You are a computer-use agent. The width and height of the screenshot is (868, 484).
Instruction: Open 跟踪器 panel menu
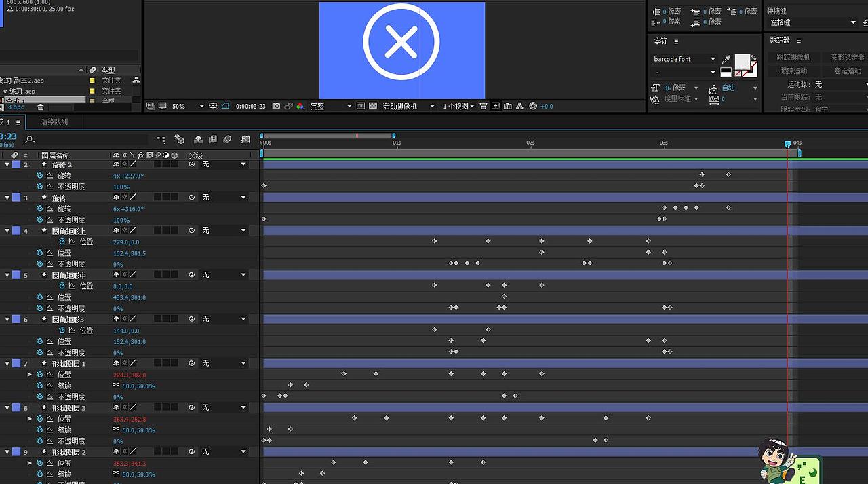(x=799, y=41)
